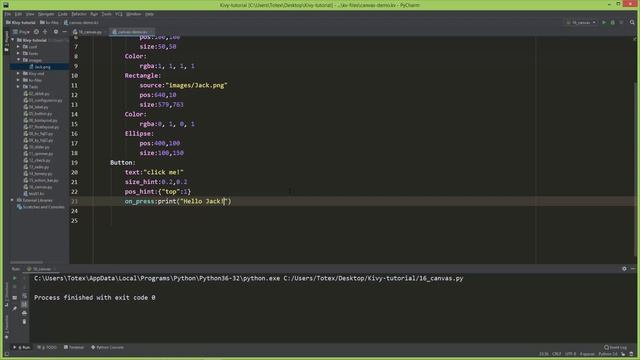This screenshot has height=360, width=640.
Task: Start debugging with the bug icon
Action: tap(613, 22)
